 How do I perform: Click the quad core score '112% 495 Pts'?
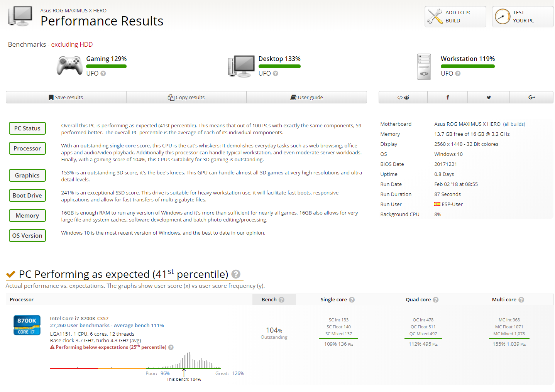[x=423, y=344]
